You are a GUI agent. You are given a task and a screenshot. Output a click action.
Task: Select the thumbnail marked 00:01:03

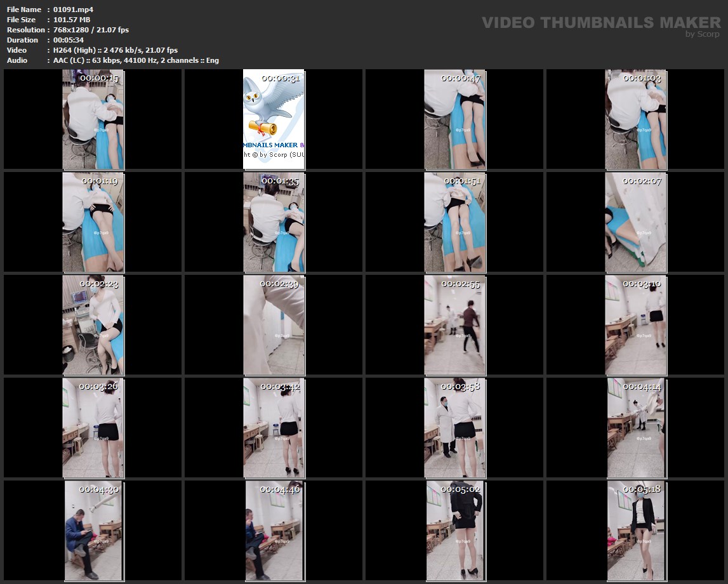635,119
